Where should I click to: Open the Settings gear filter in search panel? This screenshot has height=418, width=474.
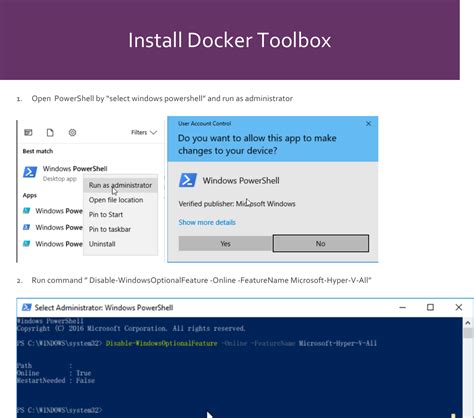click(x=72, y=133)
